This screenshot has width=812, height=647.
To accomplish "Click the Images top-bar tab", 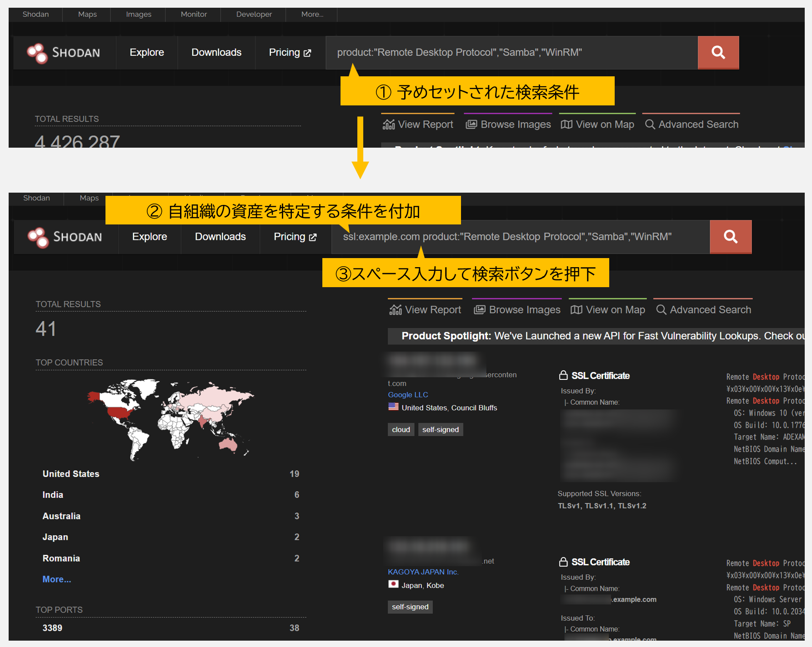I will click(139, 14).
